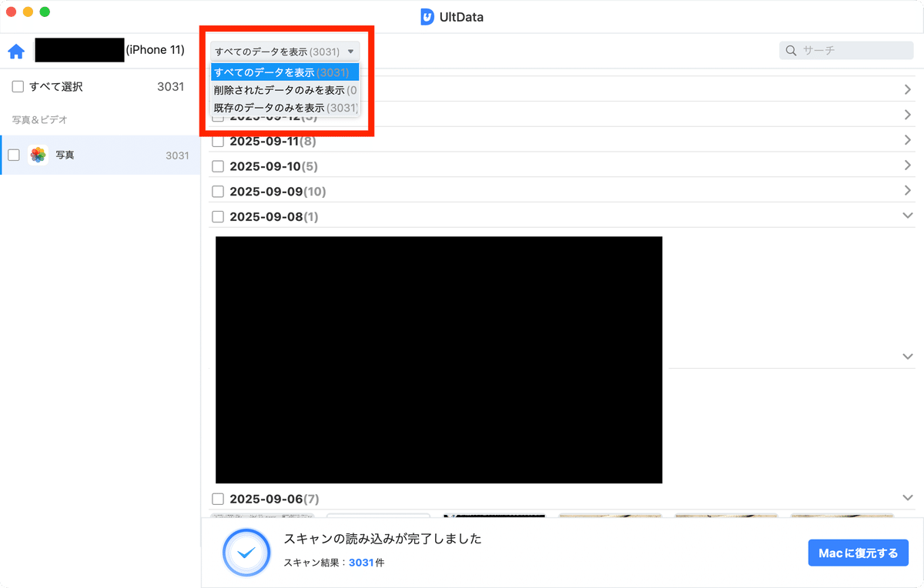Select the 2025-09-06 checkbox
924x588 pixels.
(x=218, y=499)
